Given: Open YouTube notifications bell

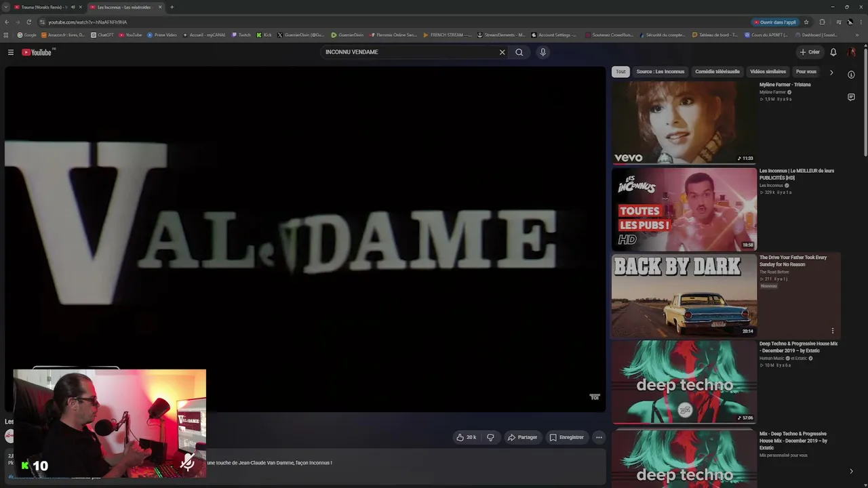Looking at the screenshot, I should [x=833, y=52].
